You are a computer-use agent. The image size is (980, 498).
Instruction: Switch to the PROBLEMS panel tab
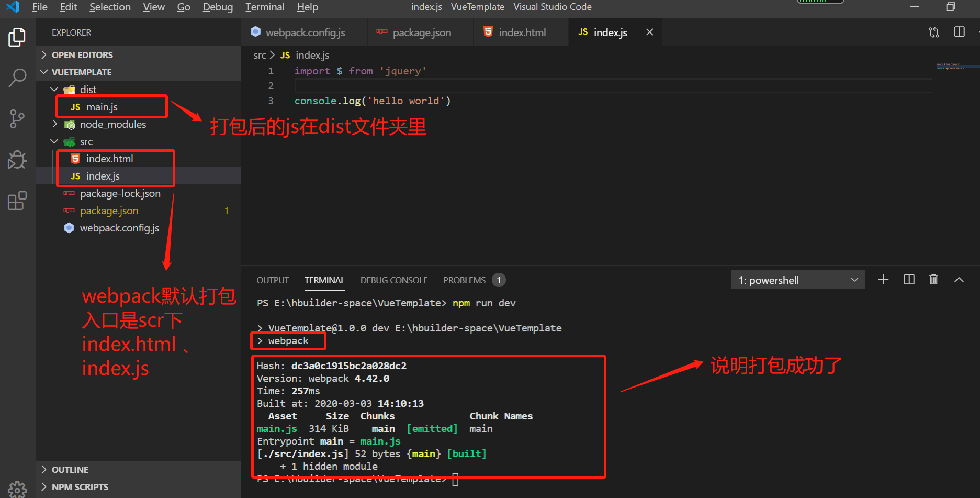(465, 280)
